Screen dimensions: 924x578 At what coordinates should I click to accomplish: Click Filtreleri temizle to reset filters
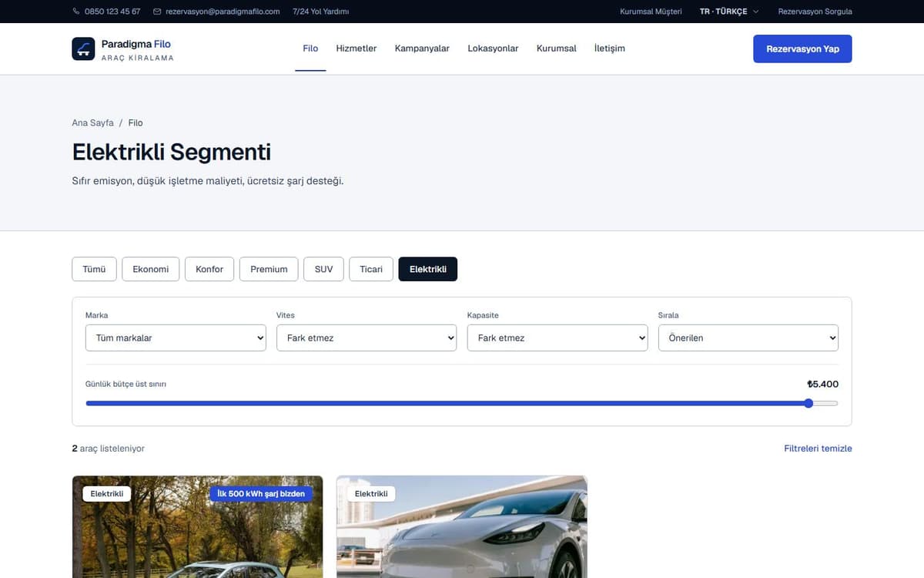(x=818, y=449)
